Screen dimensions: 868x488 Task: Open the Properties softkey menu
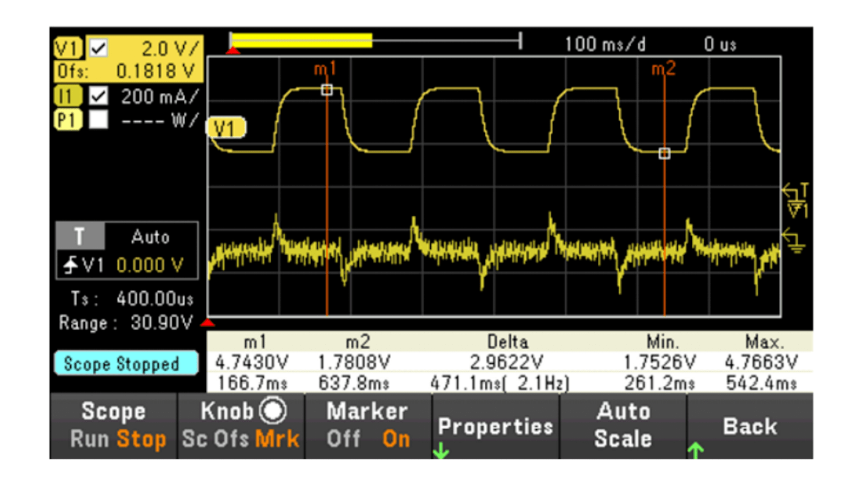tap(495, 427)
